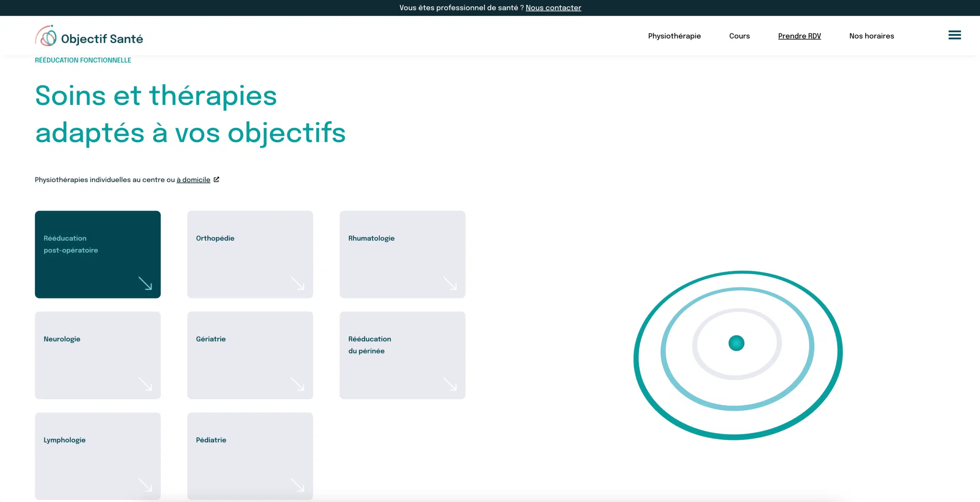
Task: Click Objectif Santé brand name text
Action: click(102, 39)
